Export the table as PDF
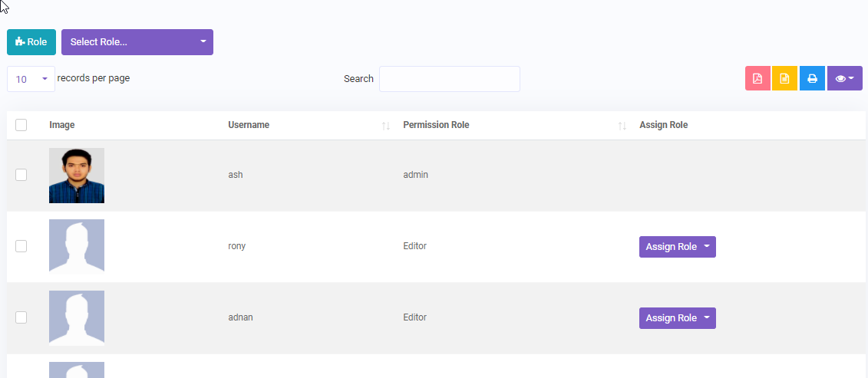The height and width of the screenshot is (378, 868). click(757, 79)
